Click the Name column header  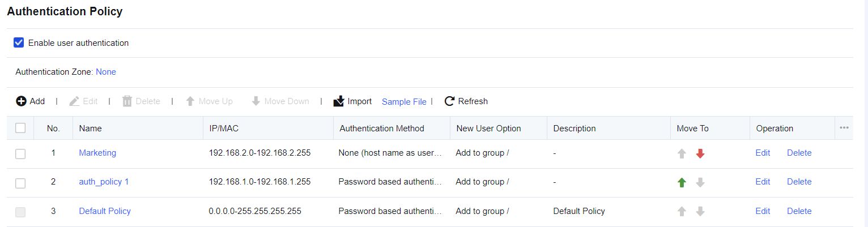91,129
